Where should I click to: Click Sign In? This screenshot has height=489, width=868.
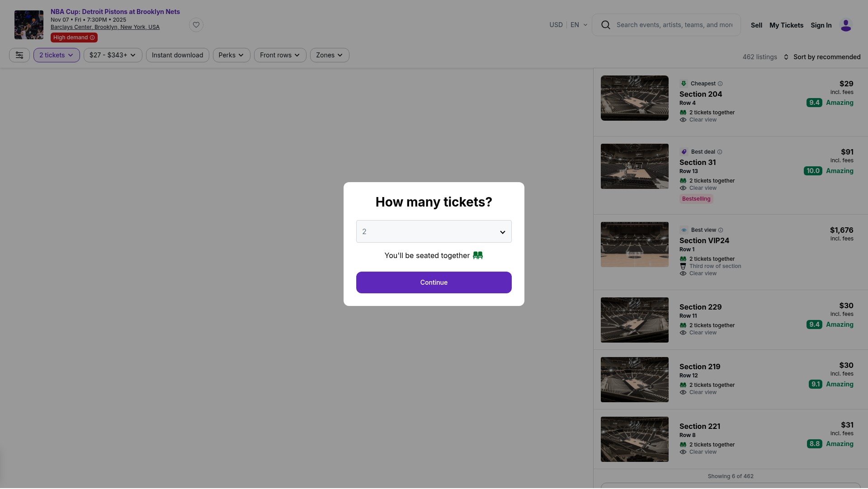(x=821, y=25)
